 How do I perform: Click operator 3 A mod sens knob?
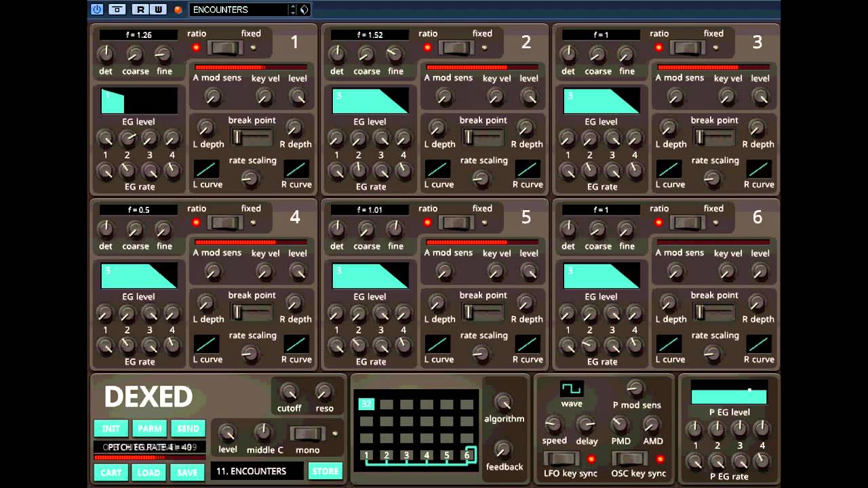(675, 98)
